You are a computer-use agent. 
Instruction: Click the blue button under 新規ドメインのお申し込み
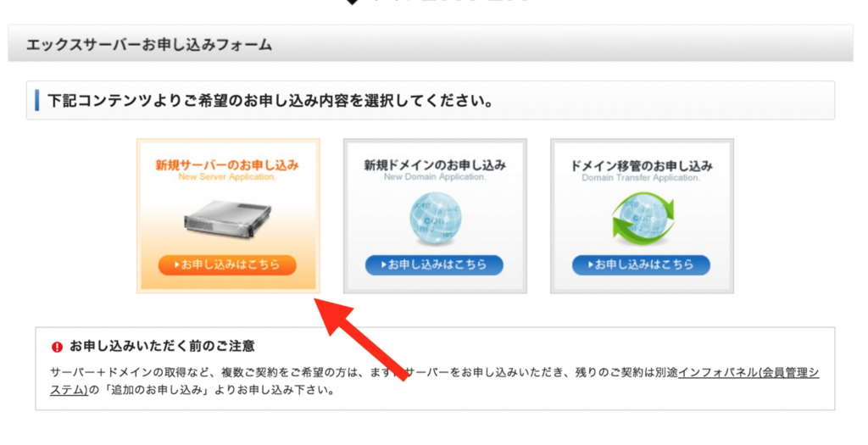[435, 265]
